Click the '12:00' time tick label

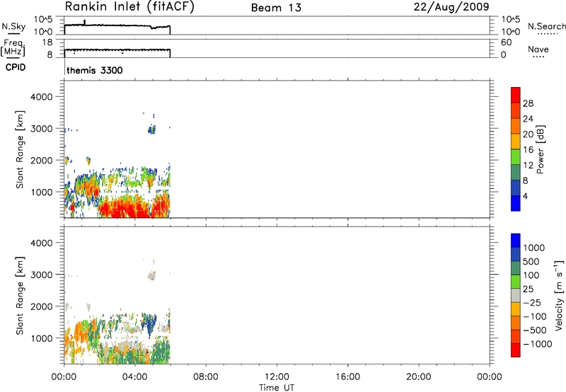[277, 377]
